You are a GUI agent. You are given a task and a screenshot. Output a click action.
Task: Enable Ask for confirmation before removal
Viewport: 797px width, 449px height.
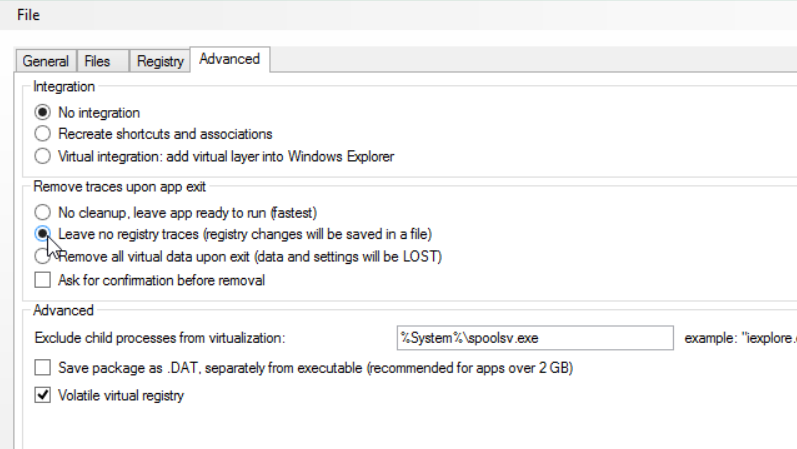(x=42, y=280)
